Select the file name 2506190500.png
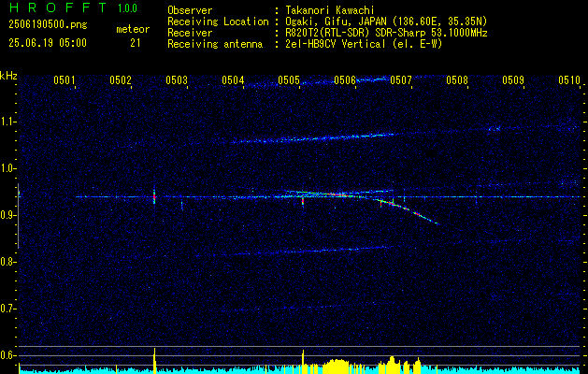588x374 pixels. pyautogui.click(x=48, y=24)
